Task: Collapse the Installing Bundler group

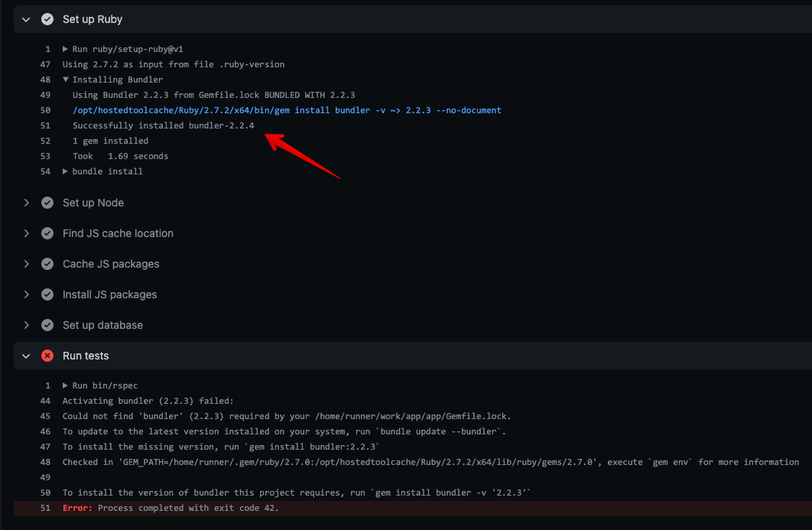Action: coord(65,80)
